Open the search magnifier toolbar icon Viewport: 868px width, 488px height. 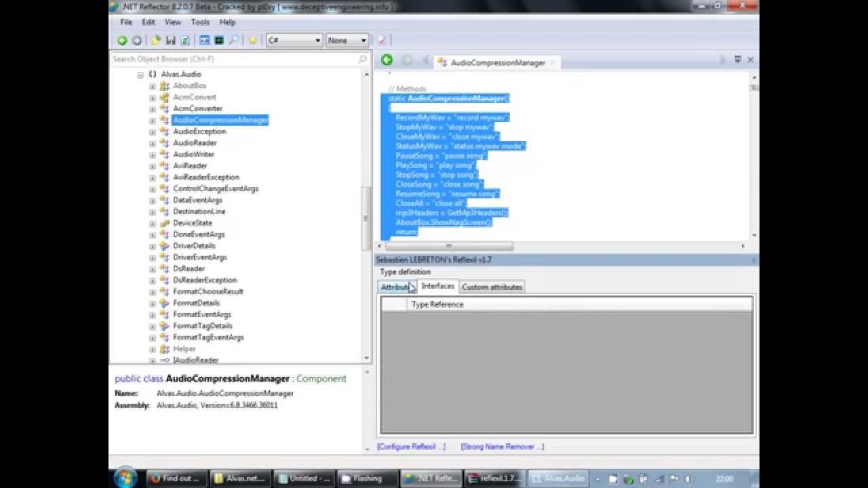point(233,41)
